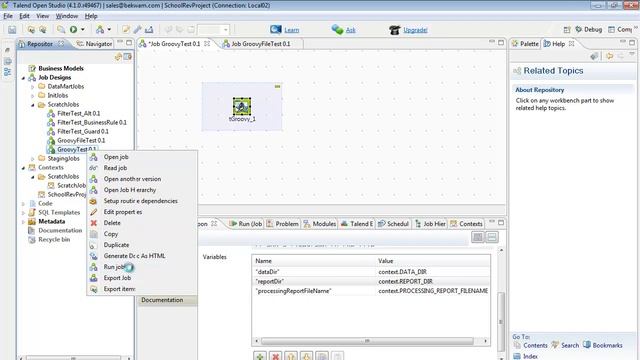Select the Documentation tab in component view
The width and height of the screenshot is (640, 360).
point(167,300)
